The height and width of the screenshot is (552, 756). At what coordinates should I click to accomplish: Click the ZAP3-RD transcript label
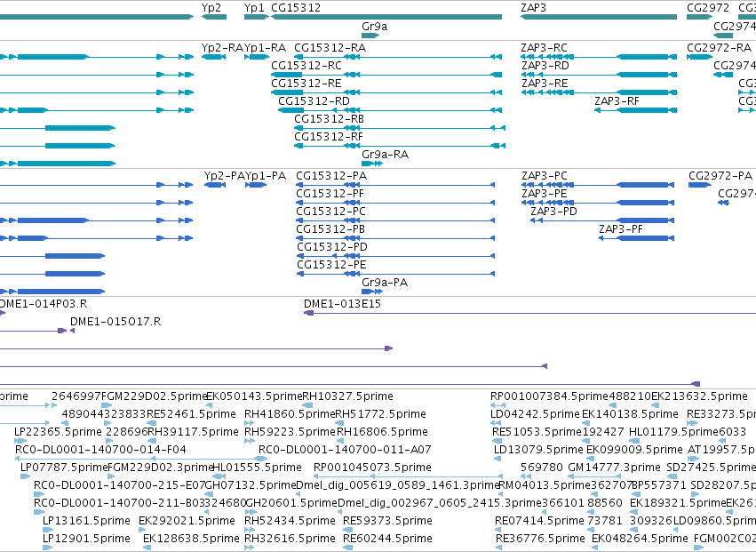tap(545, 66)
